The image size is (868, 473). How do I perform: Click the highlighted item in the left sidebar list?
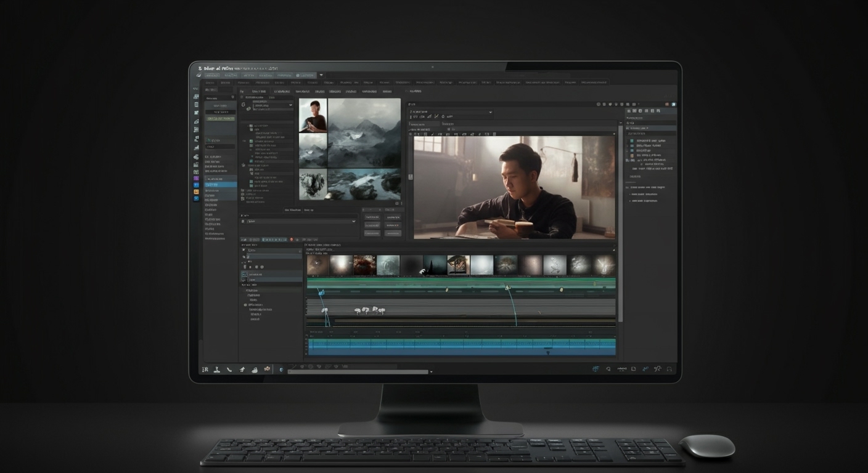(219, 185)
